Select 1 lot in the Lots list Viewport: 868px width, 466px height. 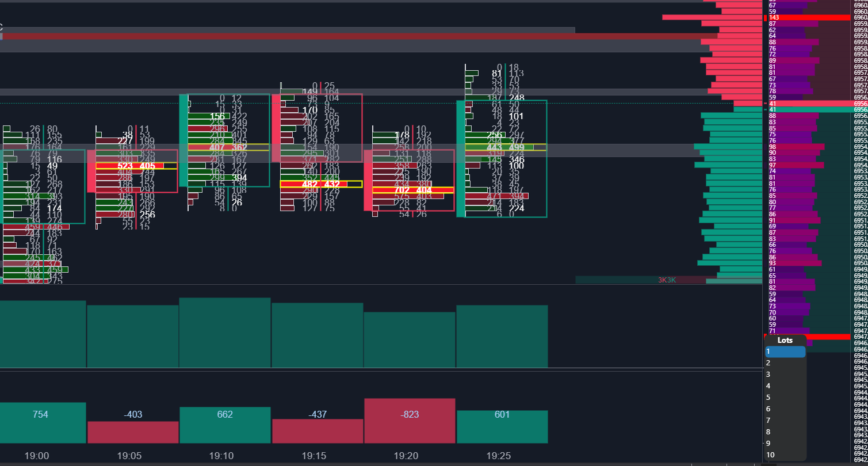coord(785,352)
